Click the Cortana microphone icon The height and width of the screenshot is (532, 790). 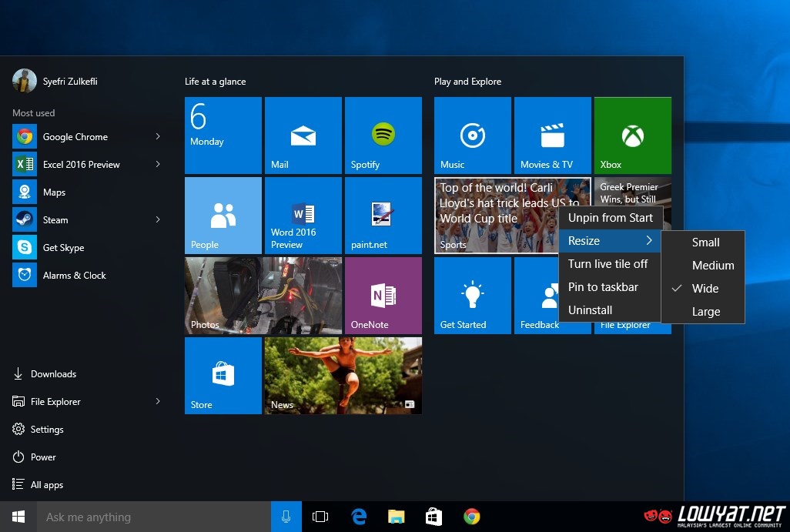[286, 517]
